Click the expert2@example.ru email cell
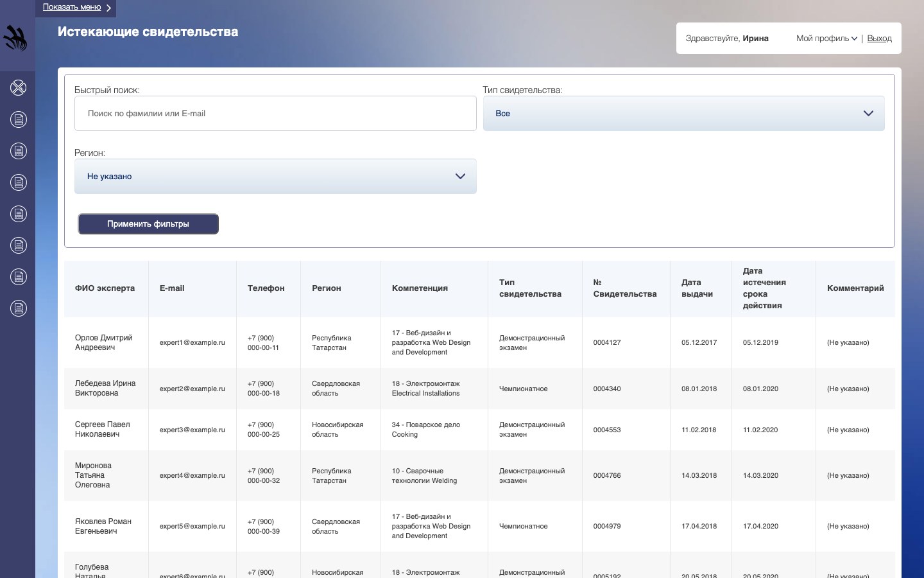Viewport: 924px width, 578px height. [193, 389]
